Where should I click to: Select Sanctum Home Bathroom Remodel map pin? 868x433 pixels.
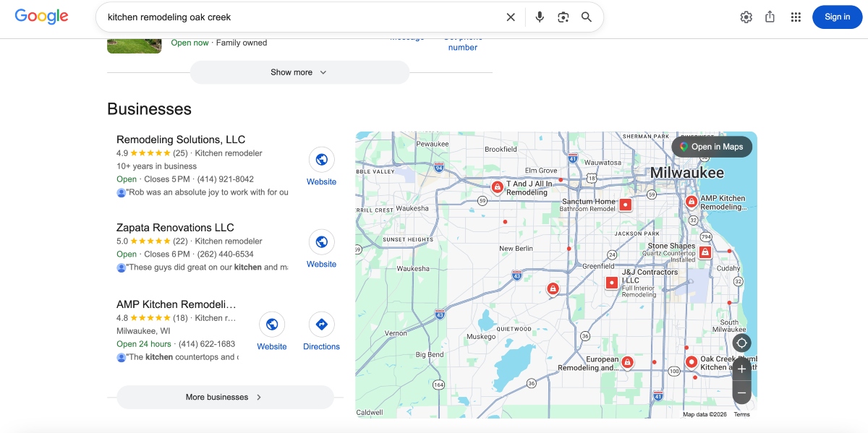tap(626, 205)
